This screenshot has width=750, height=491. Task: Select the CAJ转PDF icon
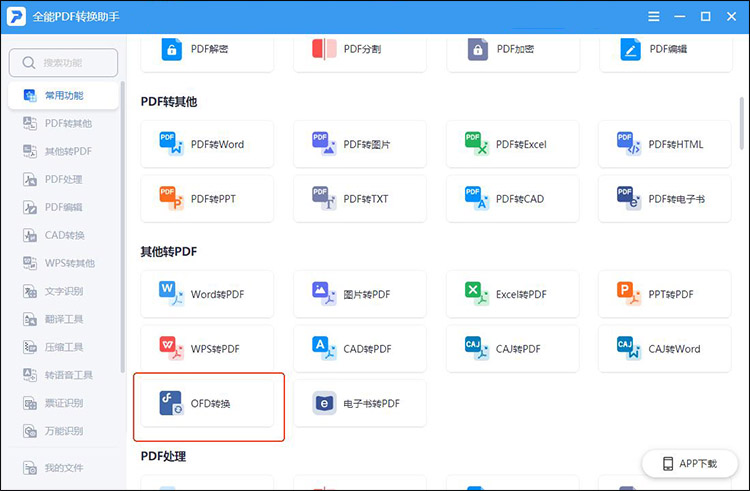[476, 348]
